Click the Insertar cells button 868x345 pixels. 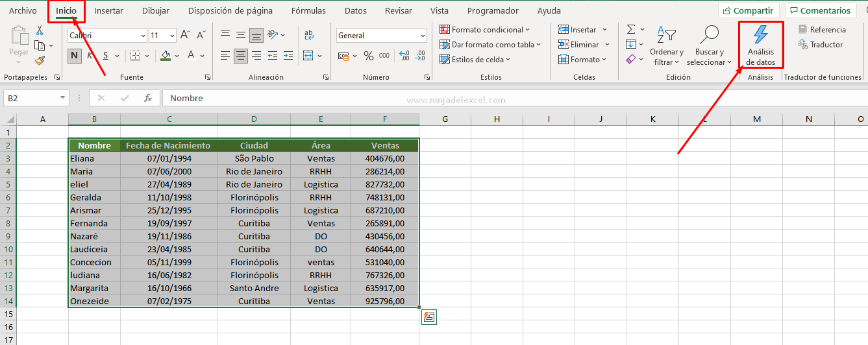(x=582, y=29)
